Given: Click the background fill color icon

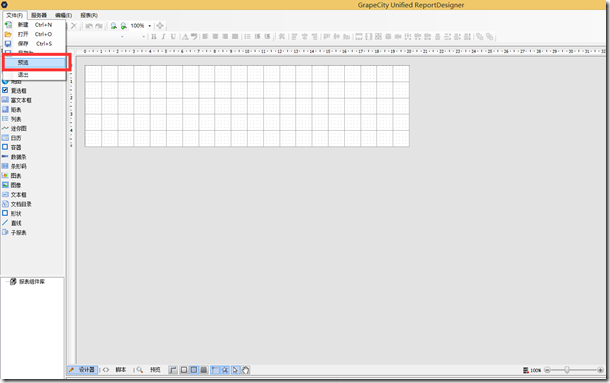Looking at the screenshot, I should pyautogui.click(x=194, y=37).
